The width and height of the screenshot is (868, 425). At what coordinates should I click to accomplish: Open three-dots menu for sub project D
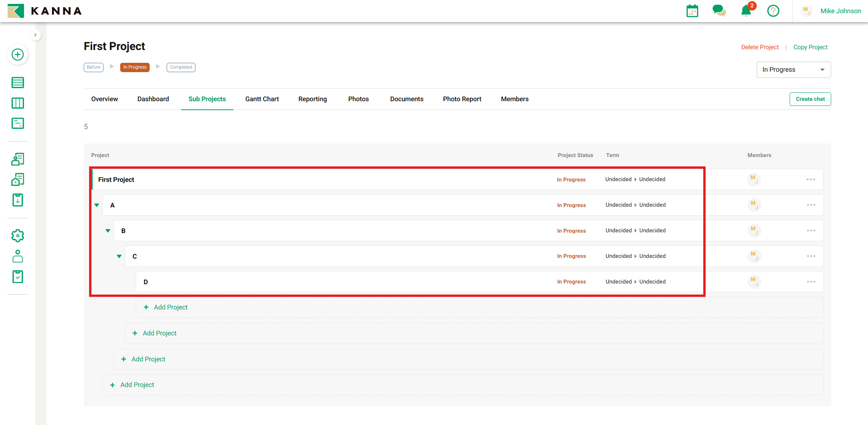coord(811,282)
